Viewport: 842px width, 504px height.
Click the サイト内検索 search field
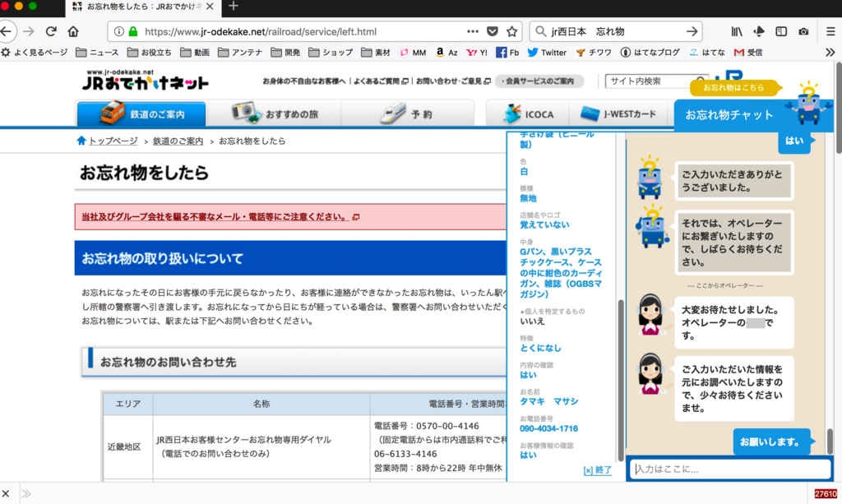coord(651,81)
